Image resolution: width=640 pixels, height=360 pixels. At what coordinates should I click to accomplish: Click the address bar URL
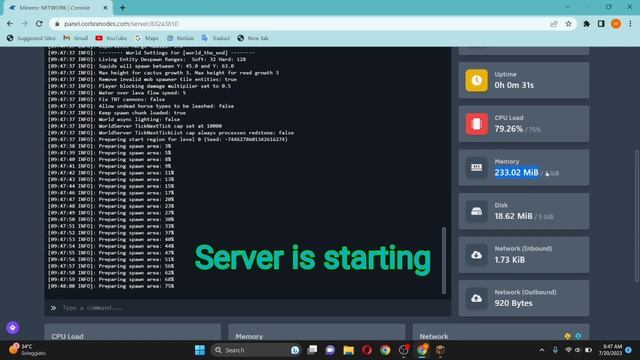[121, 24]
